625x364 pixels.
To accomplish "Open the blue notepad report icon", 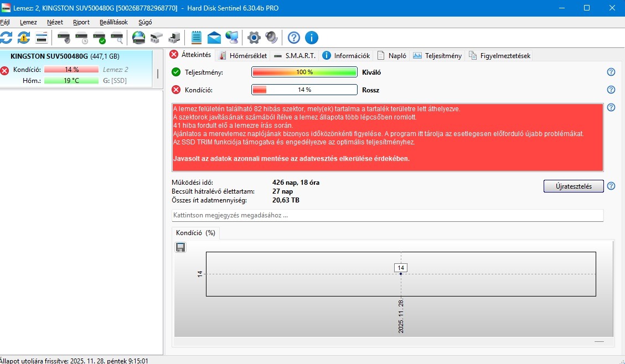I will pyautogui.click(x=196, y=38).
